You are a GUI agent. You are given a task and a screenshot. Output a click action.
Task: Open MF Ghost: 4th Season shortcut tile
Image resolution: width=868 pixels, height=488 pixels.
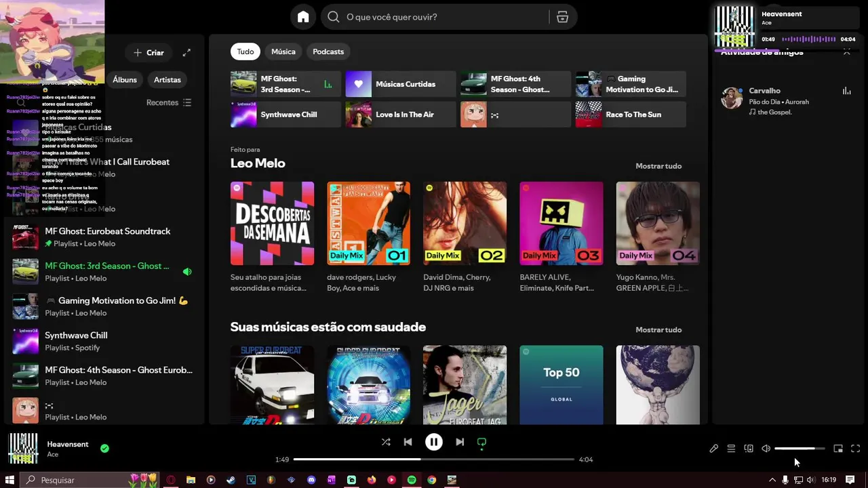click(x=515, y=84)
